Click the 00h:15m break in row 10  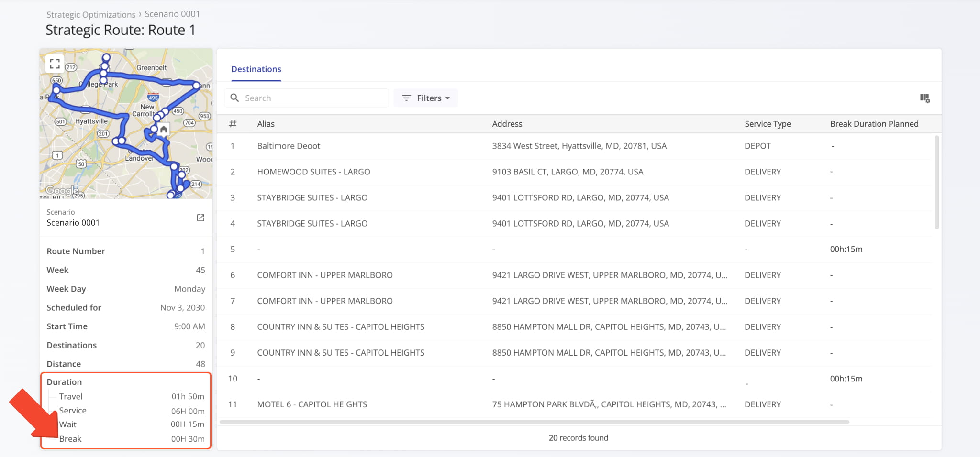click(846, 379)
